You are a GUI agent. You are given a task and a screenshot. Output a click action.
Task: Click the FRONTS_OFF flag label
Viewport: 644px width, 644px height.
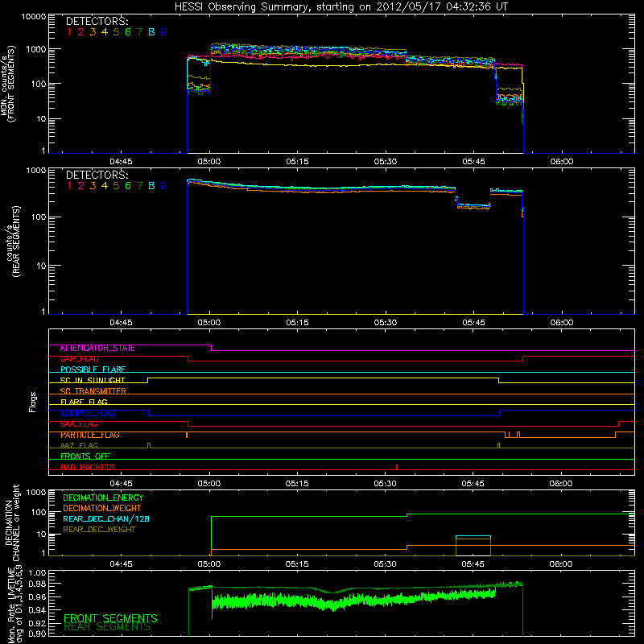(85, 456)
